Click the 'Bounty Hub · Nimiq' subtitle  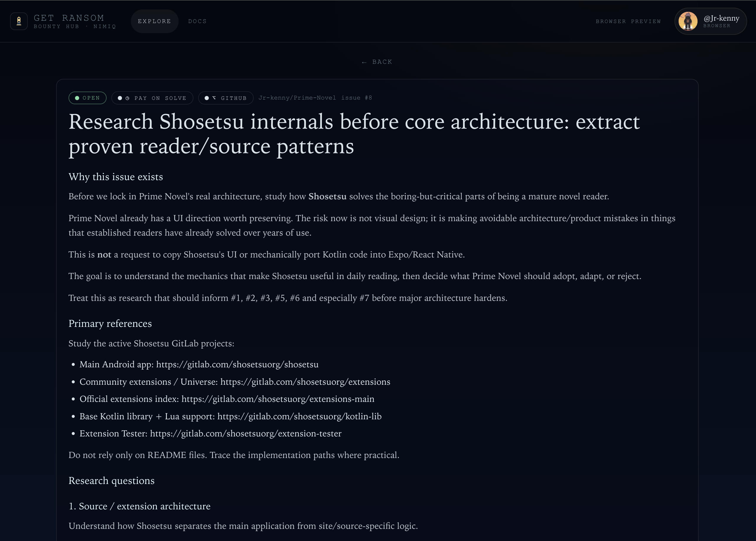75,26
